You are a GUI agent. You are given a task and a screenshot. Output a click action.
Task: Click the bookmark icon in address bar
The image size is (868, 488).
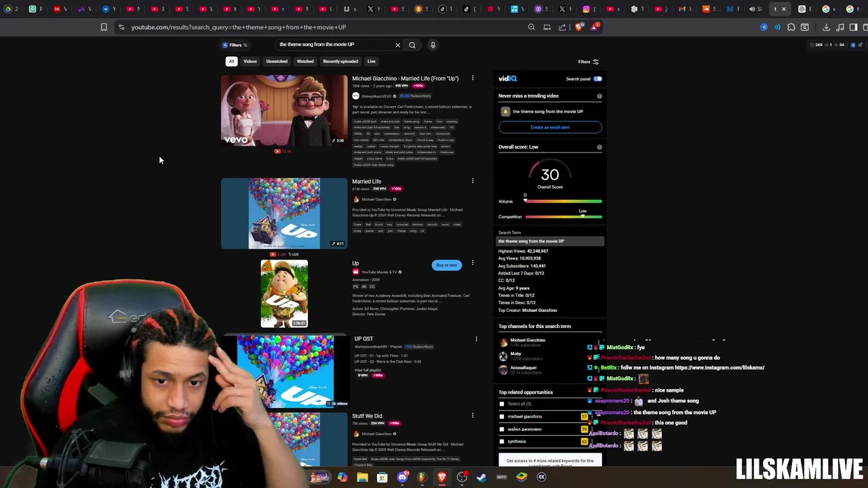click(x=104, y=27)
